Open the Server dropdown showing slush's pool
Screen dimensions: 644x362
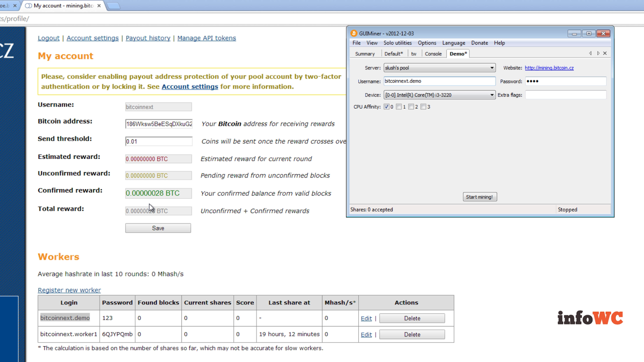[x=440, y=68]
